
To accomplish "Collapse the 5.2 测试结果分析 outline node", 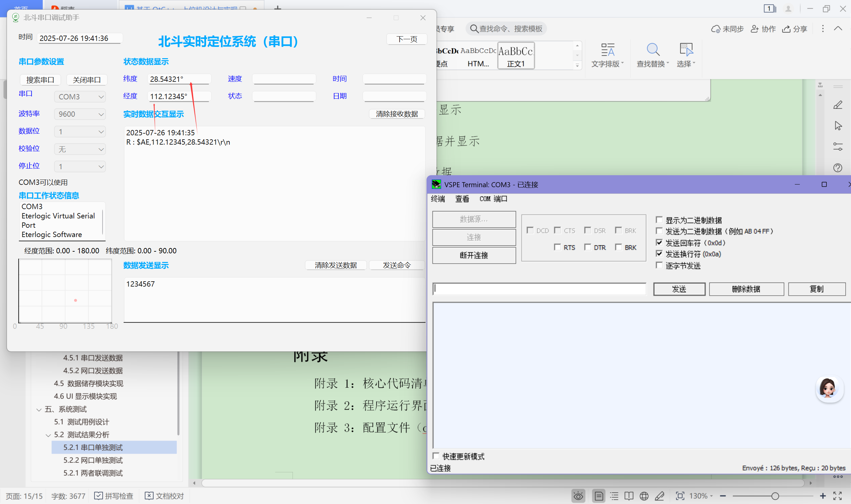I will pos(48,435).
